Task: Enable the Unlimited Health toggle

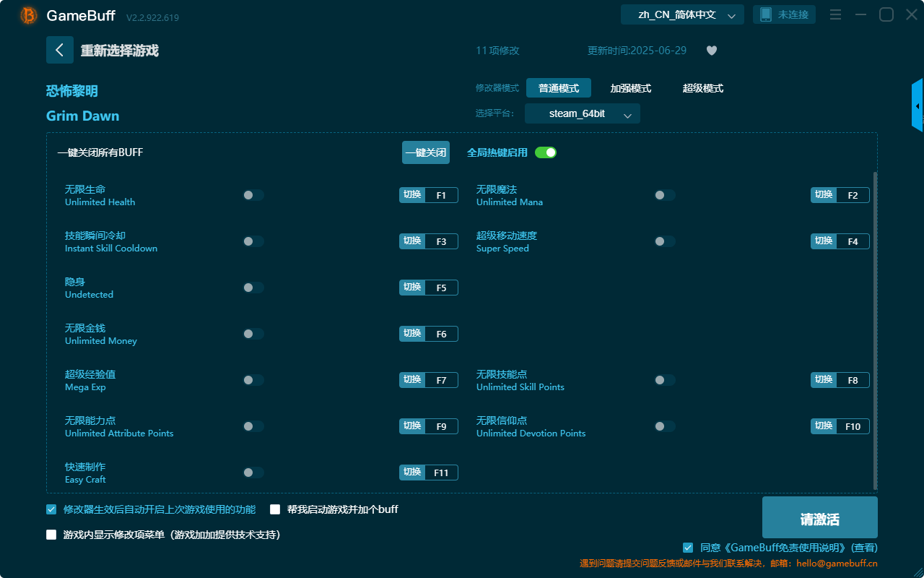Action: coord(253,194)
